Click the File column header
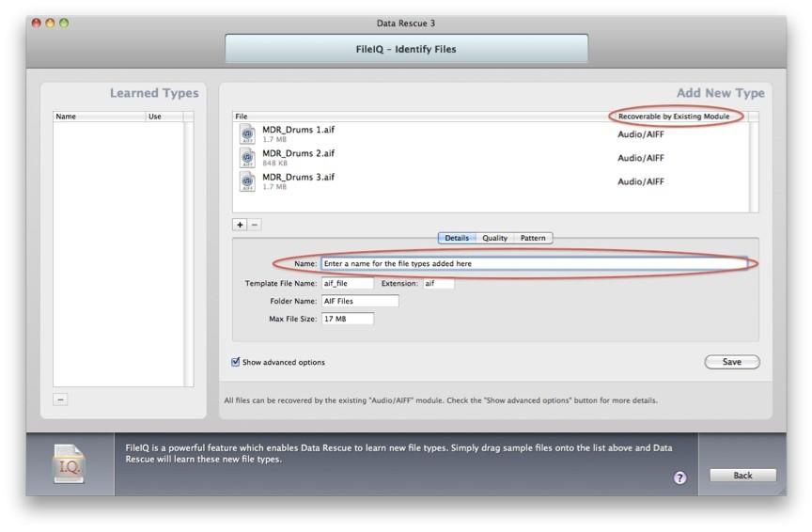Screen dimensions: 812x532 [x=422, y=117]
